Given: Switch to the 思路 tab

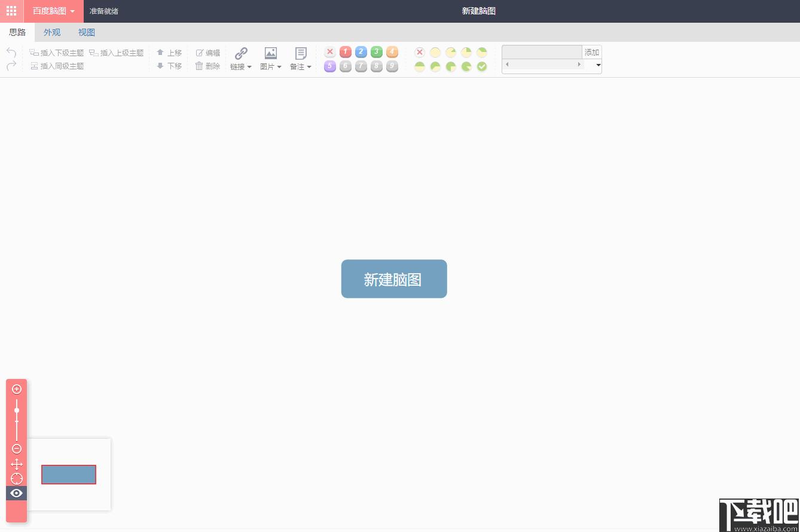Looking at the screenshot, I should (x=17, y=32).
